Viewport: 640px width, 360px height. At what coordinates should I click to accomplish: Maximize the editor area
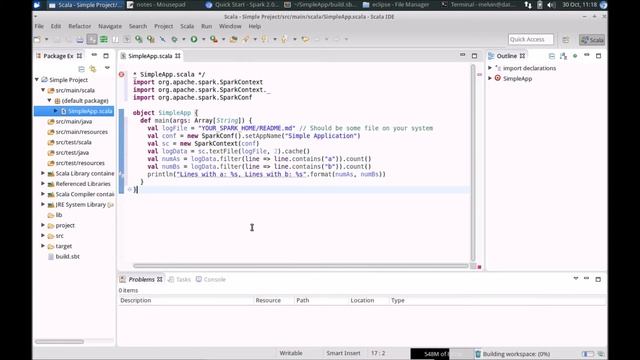point(474,56)
